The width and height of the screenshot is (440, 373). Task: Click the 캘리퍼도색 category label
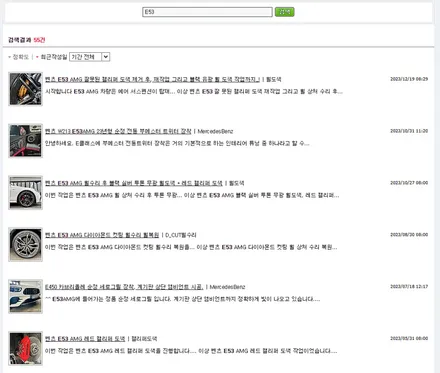144,339
